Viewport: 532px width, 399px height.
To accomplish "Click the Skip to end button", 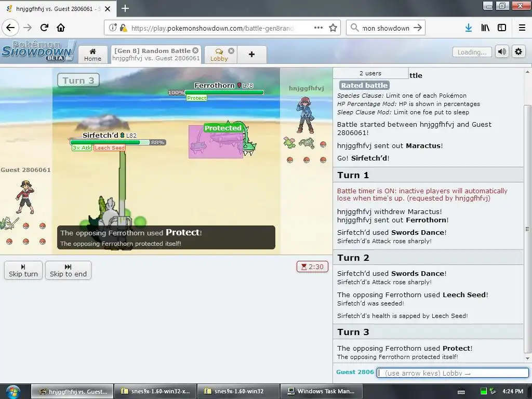I will tap(68, 270).
